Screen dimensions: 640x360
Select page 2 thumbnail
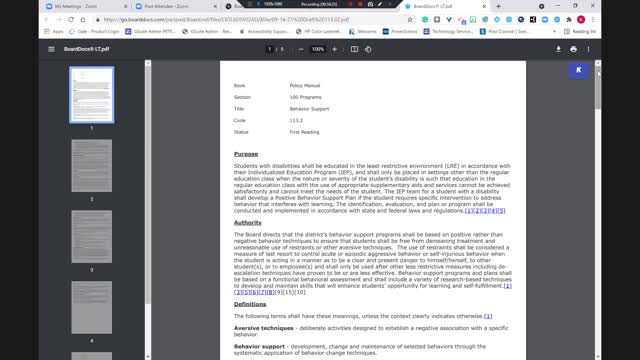click(x=91, y=166)
